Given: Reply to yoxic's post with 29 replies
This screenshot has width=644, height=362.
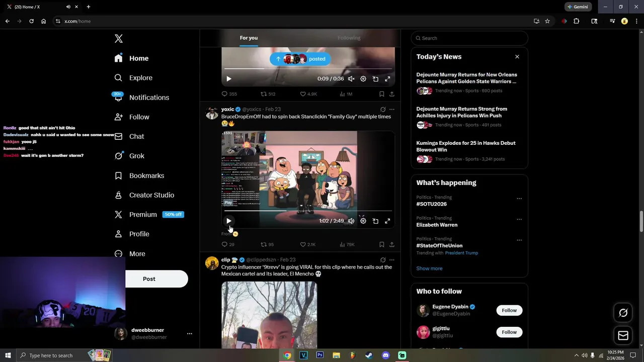Looking at the screenshot, I should pos(228,244).
